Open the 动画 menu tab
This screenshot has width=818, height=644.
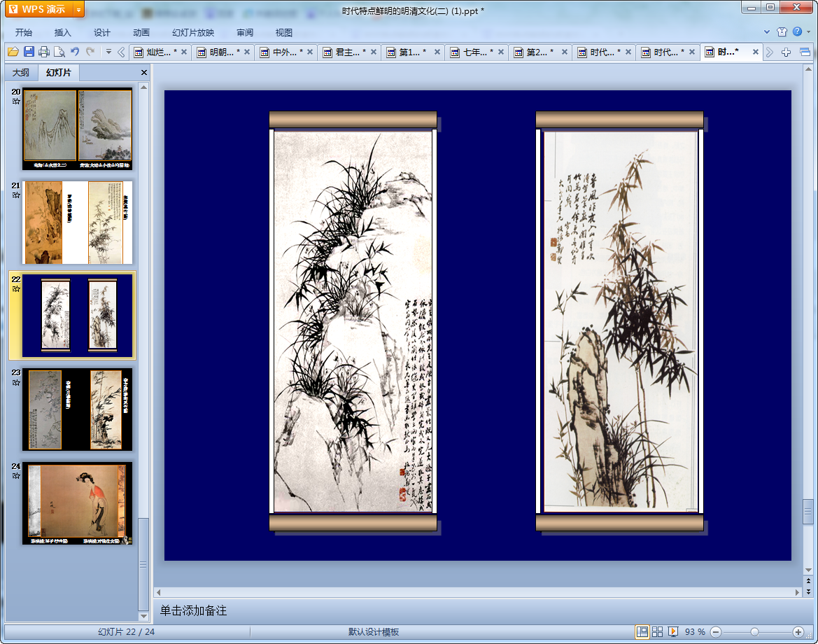click(x=141, y=32)
